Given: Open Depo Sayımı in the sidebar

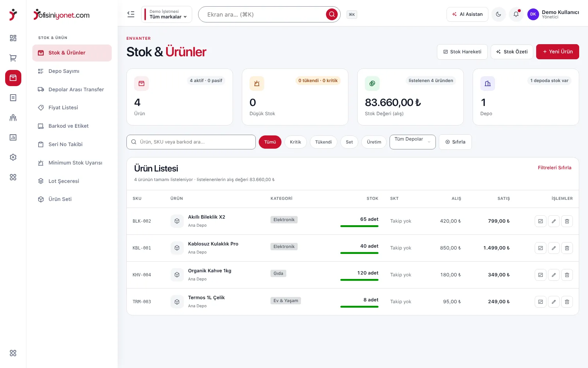Looking at the screenshot, I should point(72,71).
